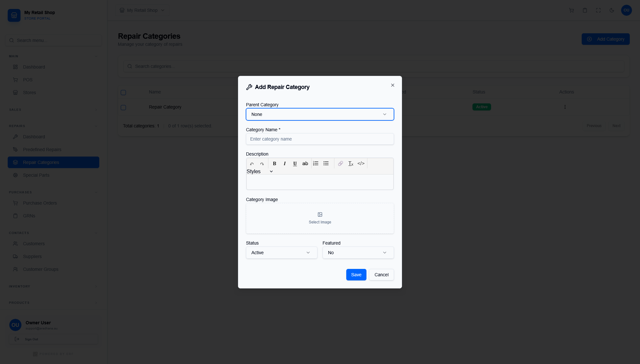Open Purchase Orders in the sidebar
This screenshot has width=640, height=364.
(x=53, y=203)
